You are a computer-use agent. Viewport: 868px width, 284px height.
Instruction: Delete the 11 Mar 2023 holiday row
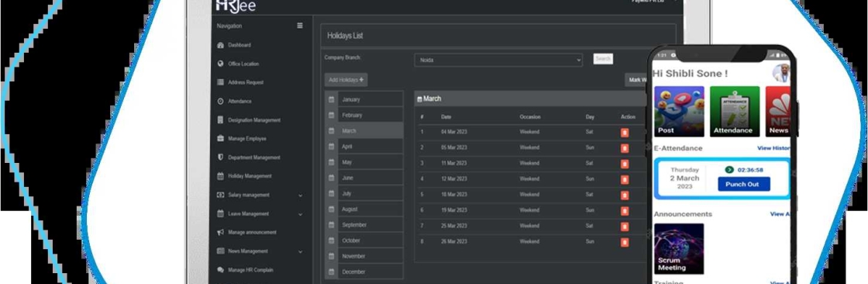tap(625, 164)
